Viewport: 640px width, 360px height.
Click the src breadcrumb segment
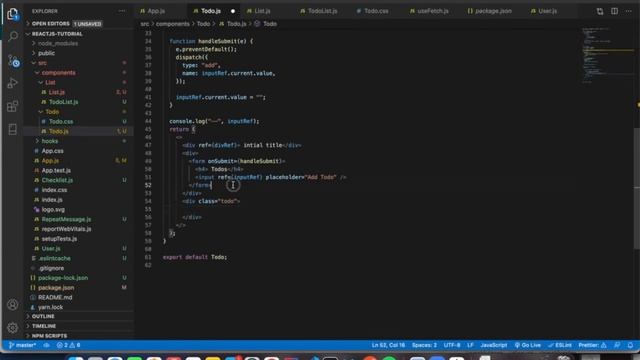pyautogui.click(x=145, y=24)
